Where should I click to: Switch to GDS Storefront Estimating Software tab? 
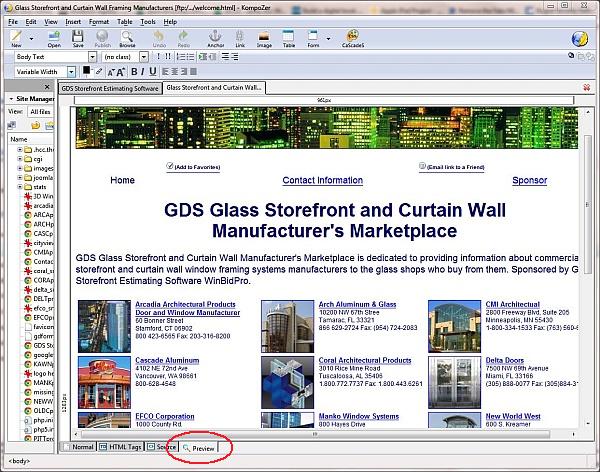[110, 88]
